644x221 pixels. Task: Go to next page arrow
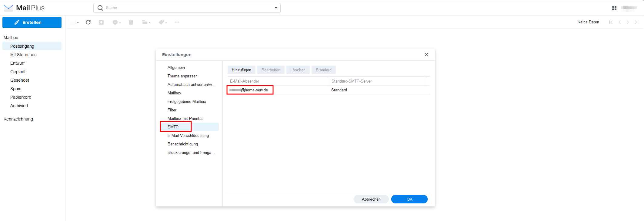coord(628,22)
